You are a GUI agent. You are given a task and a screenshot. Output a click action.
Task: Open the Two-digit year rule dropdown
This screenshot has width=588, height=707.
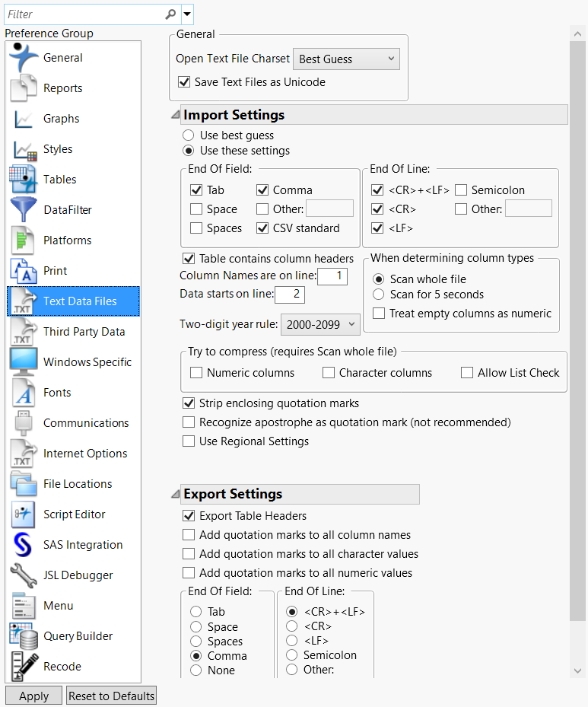(320, 324)
